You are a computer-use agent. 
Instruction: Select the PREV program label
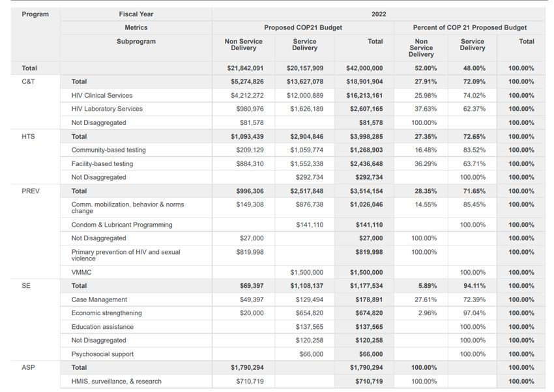[31, 191]
